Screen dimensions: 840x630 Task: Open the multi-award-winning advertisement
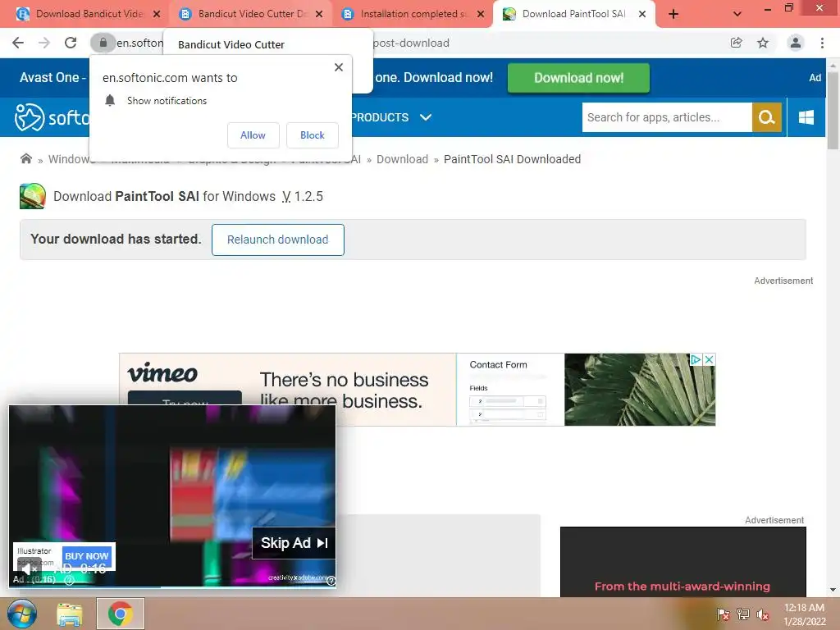tap(683, 561)
